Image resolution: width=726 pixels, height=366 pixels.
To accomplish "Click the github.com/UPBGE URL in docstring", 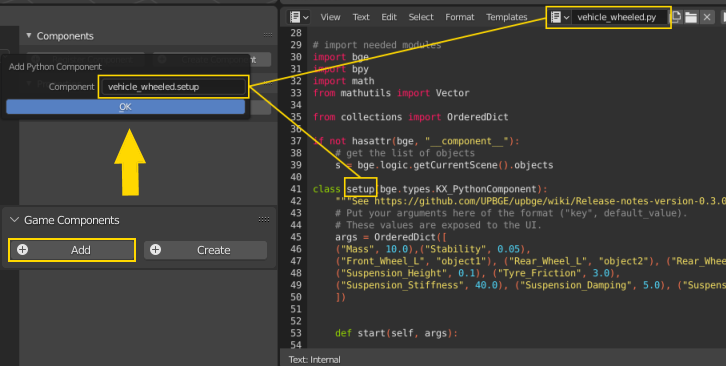I will [x=550, y=202].
